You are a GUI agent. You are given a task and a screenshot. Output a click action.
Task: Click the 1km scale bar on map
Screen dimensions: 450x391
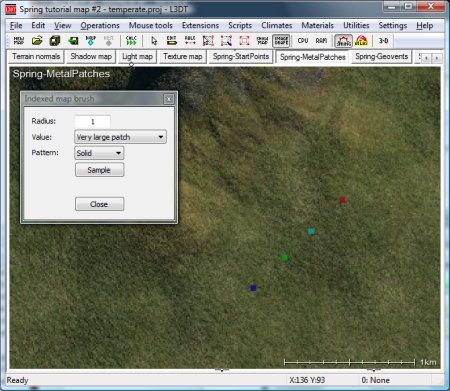(x=360, y=362)
